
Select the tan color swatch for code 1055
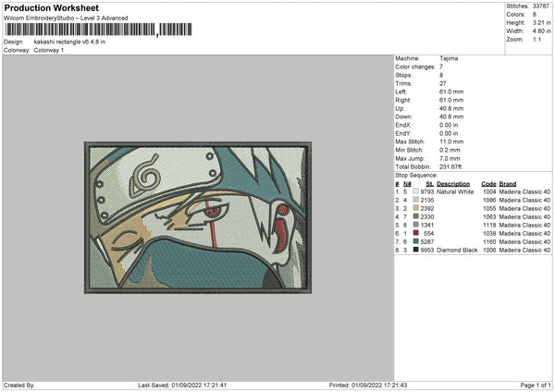point(416,208)
